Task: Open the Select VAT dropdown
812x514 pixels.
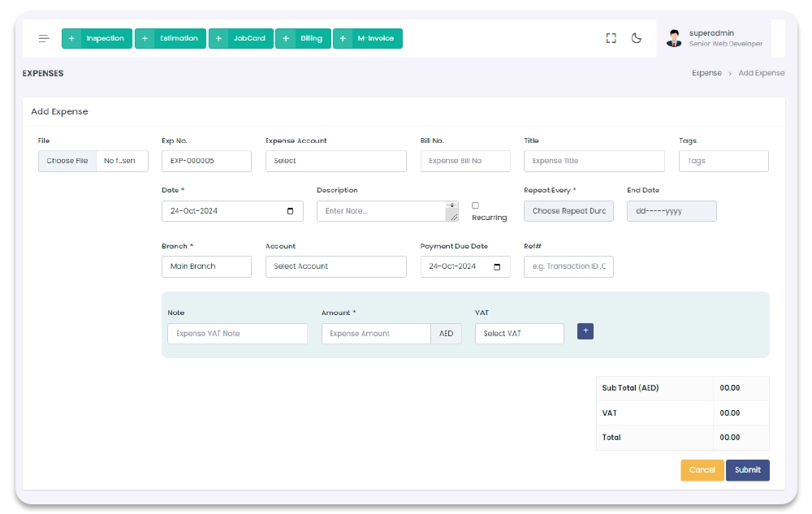Action: [519, 334]
